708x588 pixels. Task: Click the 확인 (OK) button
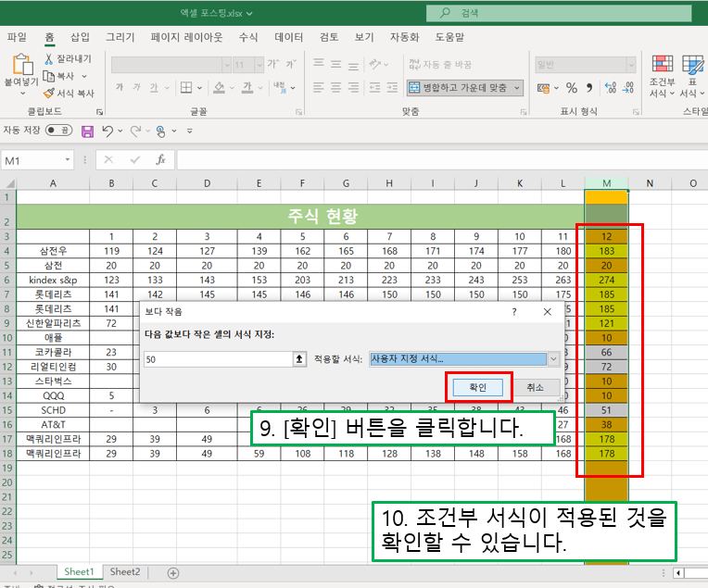coord(478,388)
